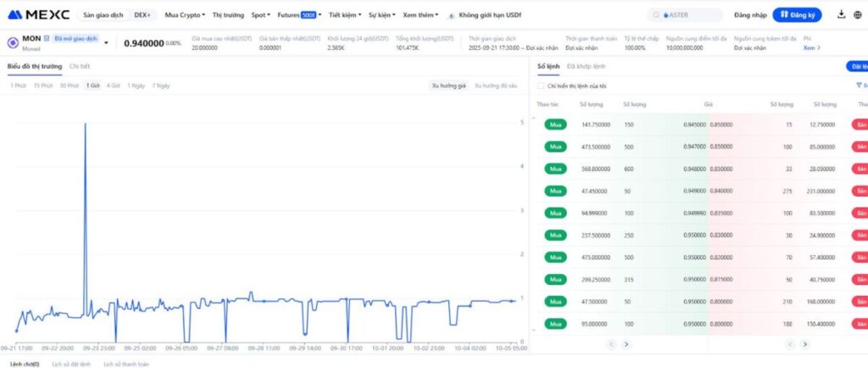Open the Futures dropdown menu
Viewport: 868px width, 368px height.
click(x=299, y=15)
